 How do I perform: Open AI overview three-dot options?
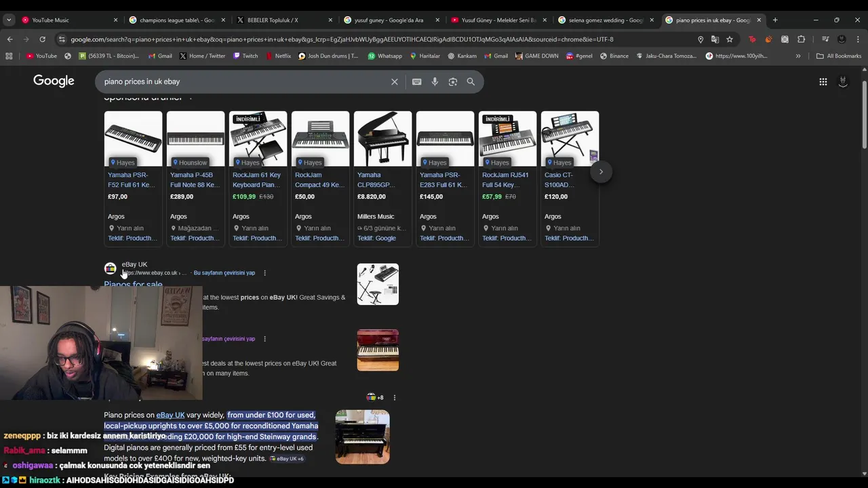tap(394, 397)
